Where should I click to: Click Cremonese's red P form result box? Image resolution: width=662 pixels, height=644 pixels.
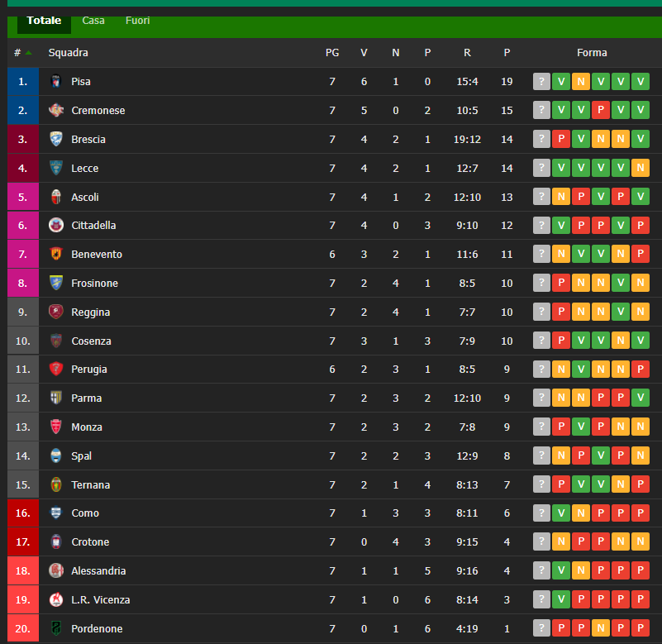point(601,110)
